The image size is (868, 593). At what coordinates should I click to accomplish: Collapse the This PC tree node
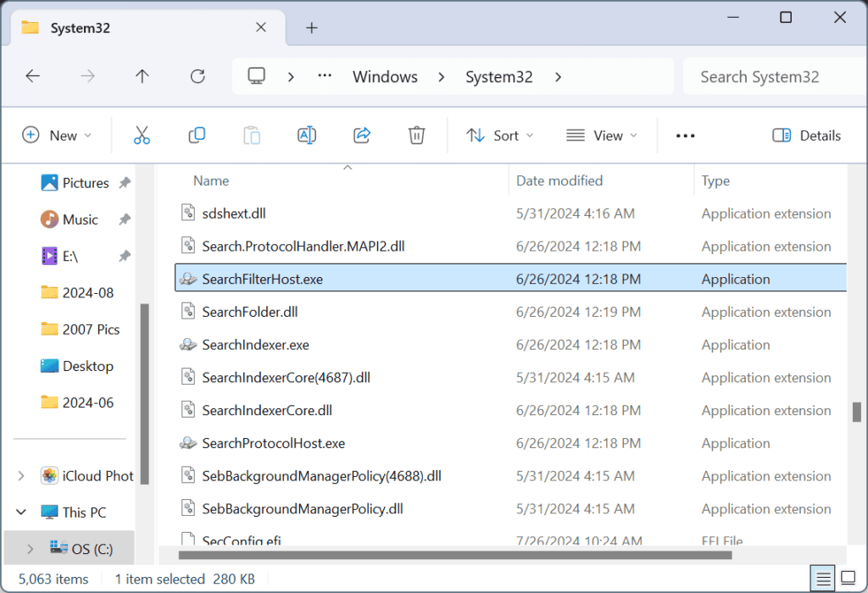tap(21, 513)
